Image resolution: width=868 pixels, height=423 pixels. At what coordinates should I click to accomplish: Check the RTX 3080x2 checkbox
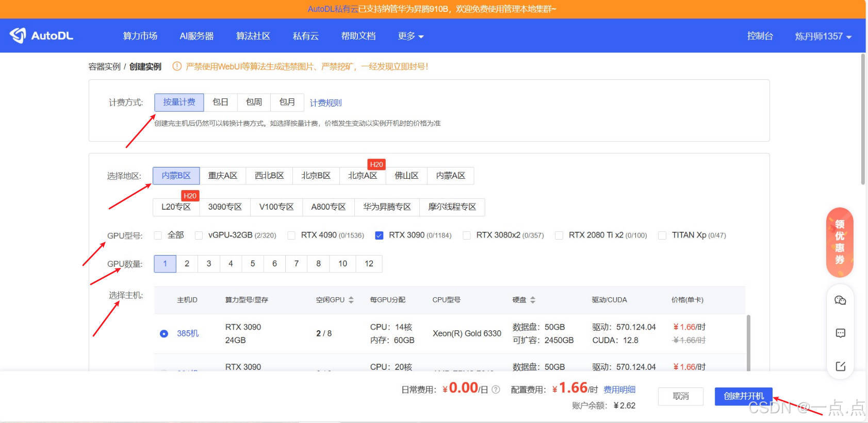pos(467,235)
